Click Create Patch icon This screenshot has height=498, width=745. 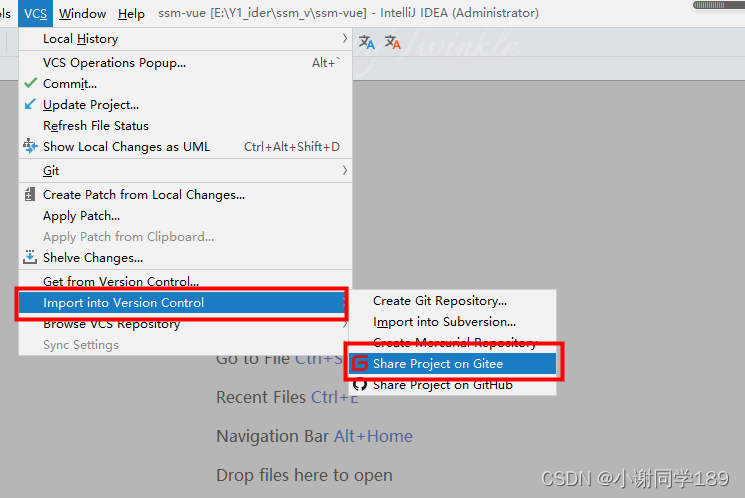pyautogui.click(x=29, y=194)
